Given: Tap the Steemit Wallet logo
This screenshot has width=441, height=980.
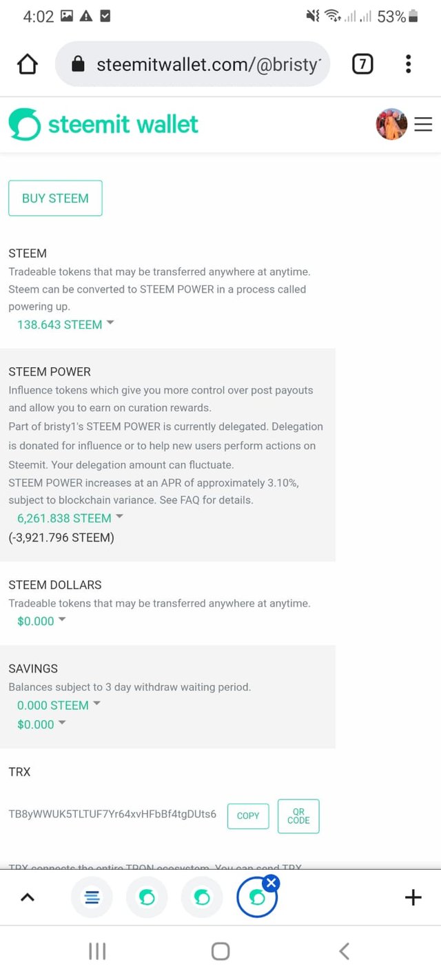Looking at the screenshot, I should (x=103, y=124).
